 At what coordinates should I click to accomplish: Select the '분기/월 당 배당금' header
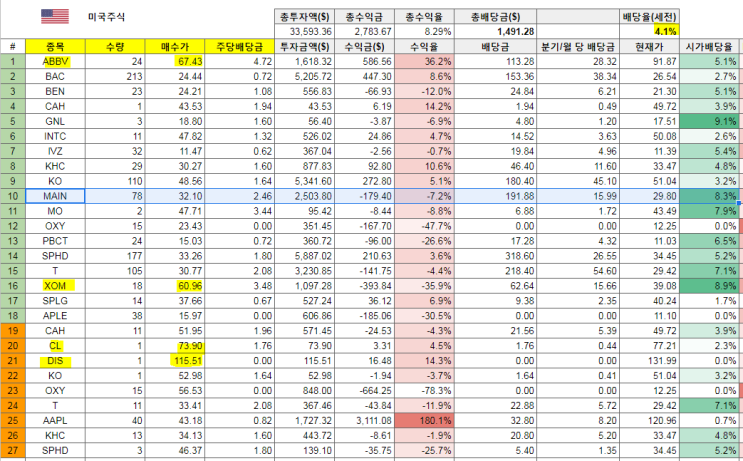578,46
